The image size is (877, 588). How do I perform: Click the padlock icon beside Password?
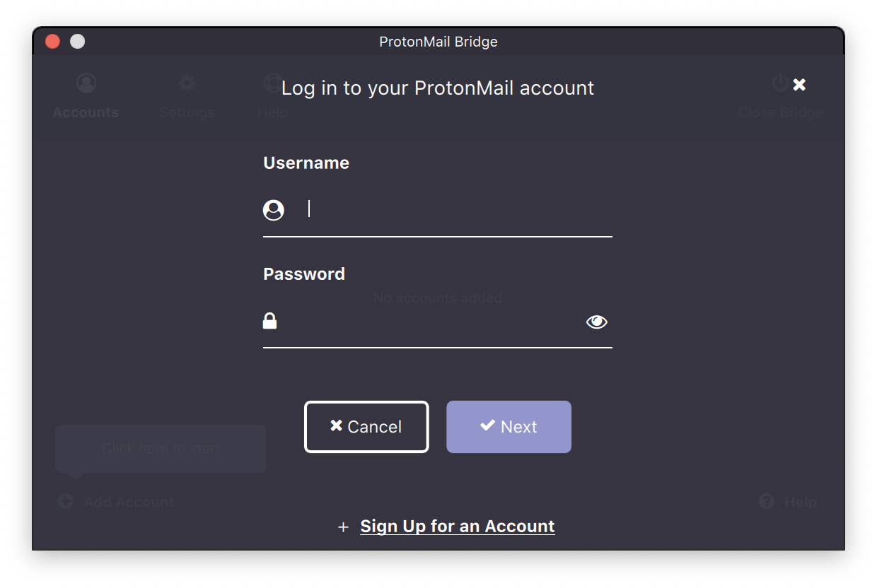coord(269,321)
